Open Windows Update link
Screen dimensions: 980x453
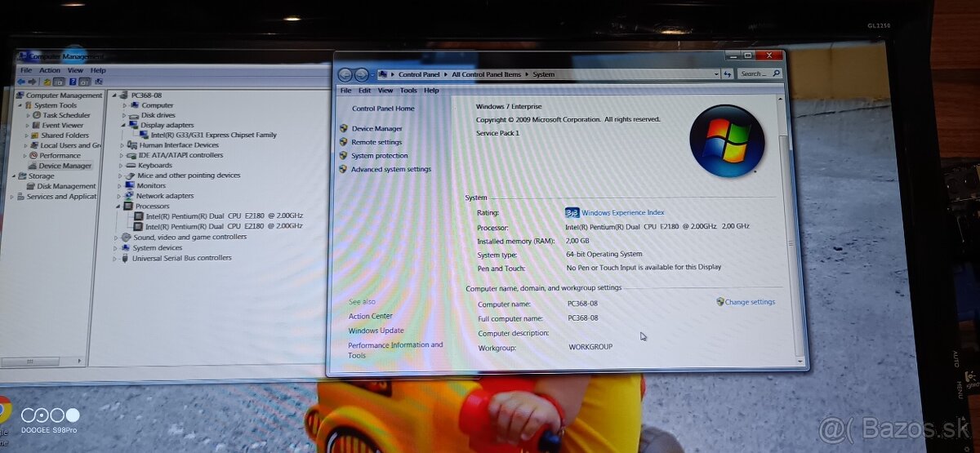pos(376,331)
